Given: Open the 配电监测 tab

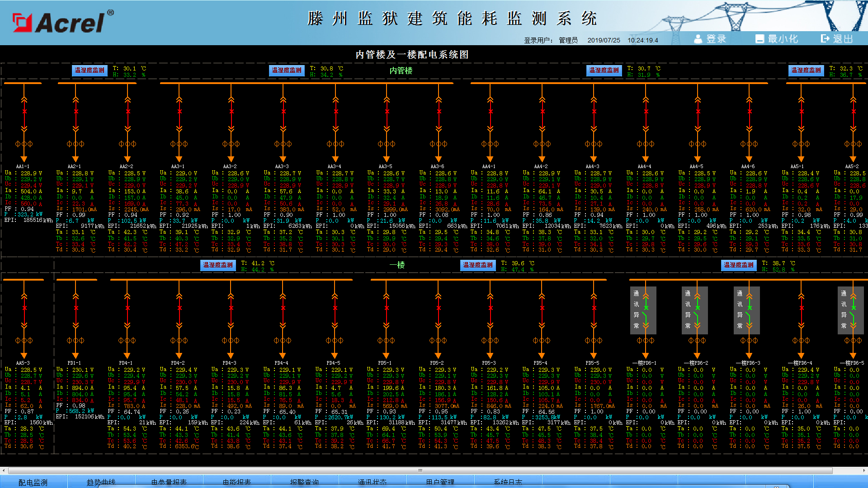Looking at the screenshot, I should (x=33, y=482).
